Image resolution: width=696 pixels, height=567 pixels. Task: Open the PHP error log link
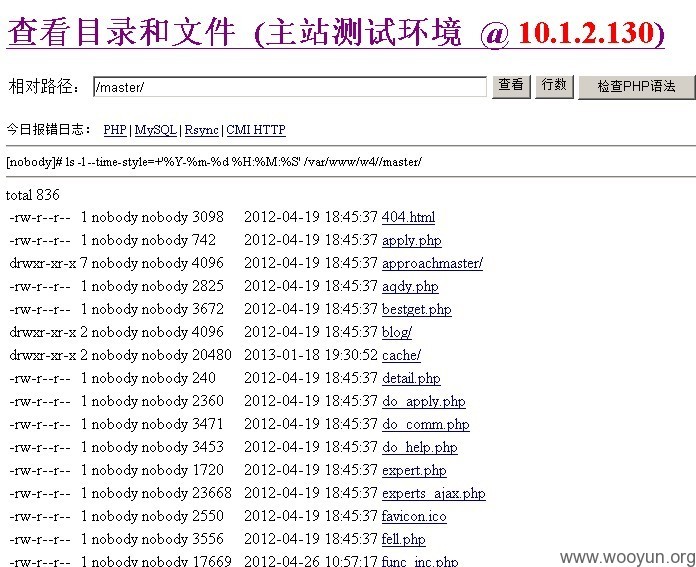pyautogui.click(x=115, y=130)
